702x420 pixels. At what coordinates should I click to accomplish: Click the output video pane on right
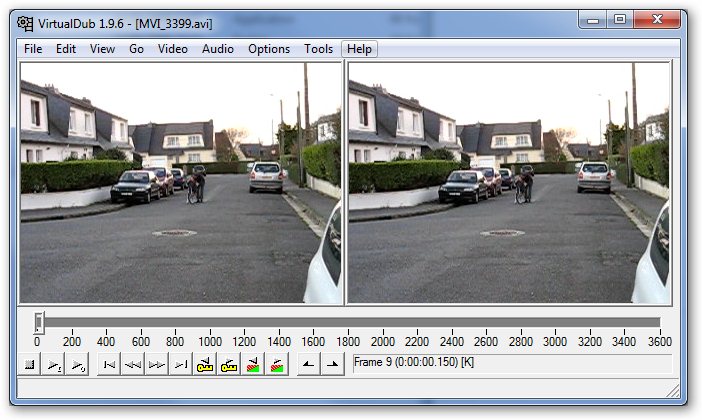click(509, 183)
